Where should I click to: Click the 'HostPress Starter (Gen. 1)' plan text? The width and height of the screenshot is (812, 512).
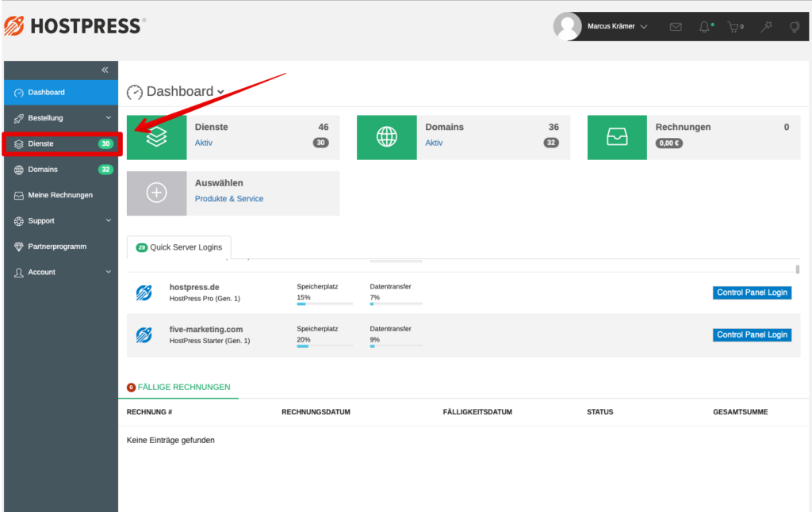pos(209,341)
